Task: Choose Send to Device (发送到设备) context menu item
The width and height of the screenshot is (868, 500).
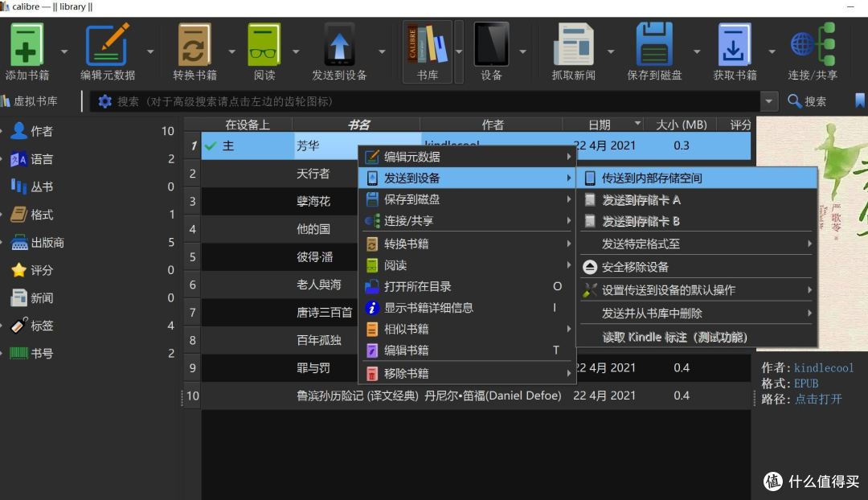Action: click(x=468, y=178)
